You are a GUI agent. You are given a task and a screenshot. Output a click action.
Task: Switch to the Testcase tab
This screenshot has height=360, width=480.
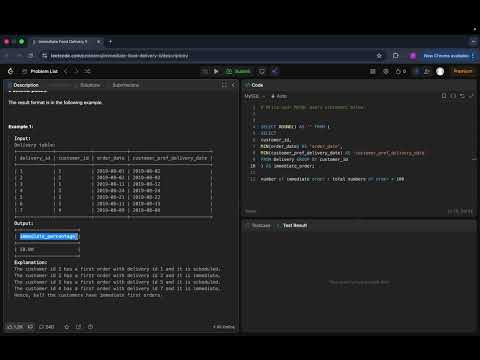click(x=258, y=226)
